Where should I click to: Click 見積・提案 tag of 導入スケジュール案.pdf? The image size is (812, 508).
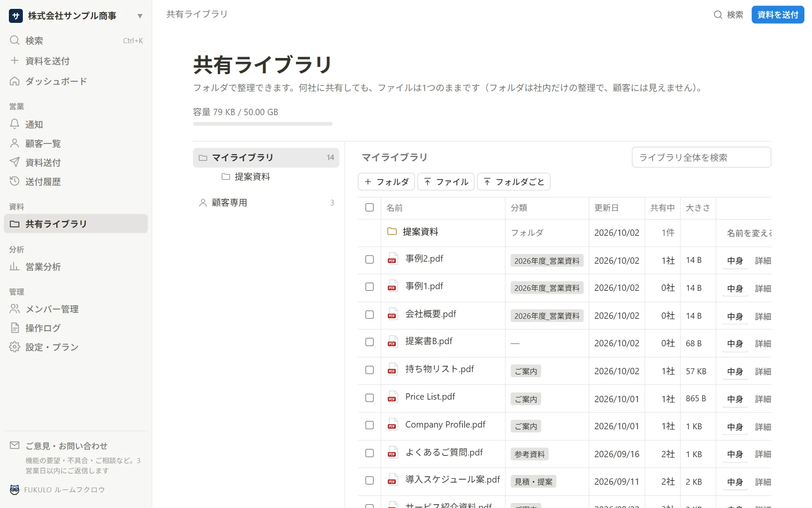point(533,481)
